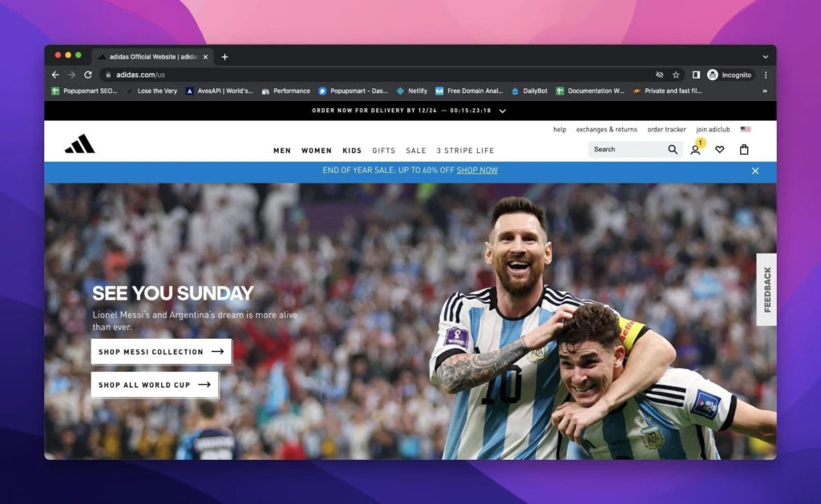The image size is (821, 504).
Task: Click the US flag country selector
Action: [746, 129]
